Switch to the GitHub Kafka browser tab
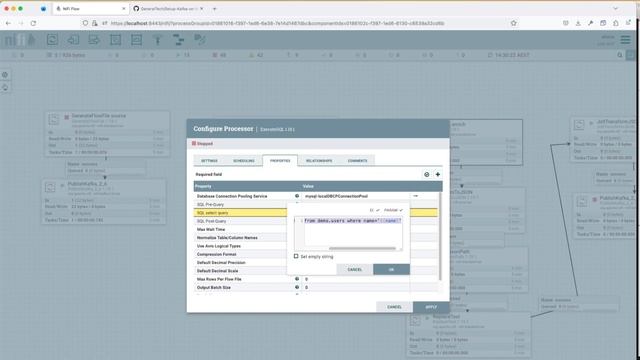This screenshot has width=640, height=360. tap(168, 9)
